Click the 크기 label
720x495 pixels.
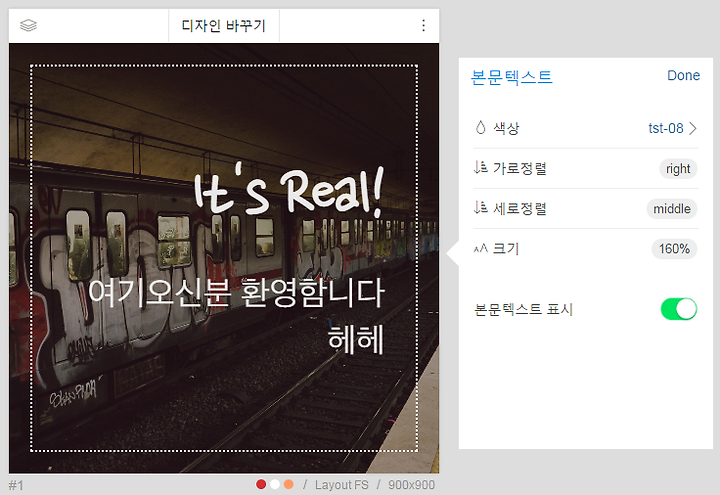click(x=506, y=248)
